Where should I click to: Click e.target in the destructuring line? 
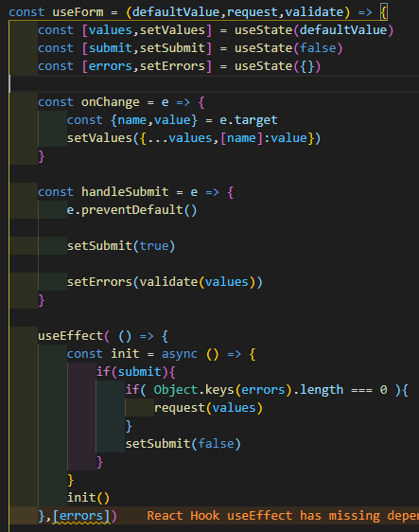249,120
